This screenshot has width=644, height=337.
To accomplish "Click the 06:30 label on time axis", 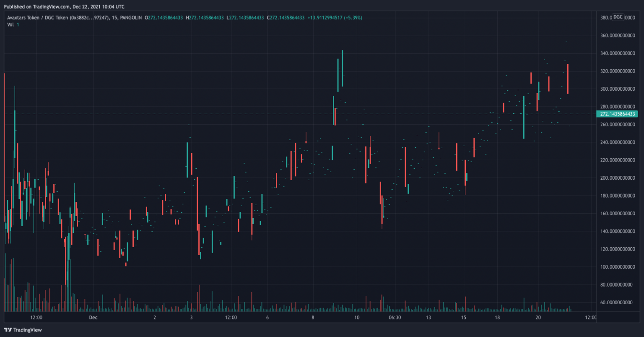I will click(x=395, y=318).
